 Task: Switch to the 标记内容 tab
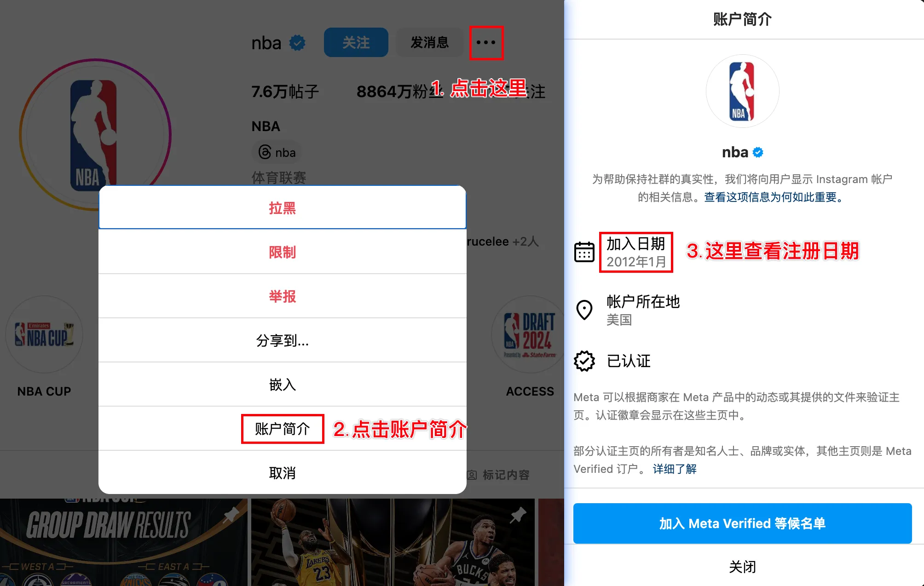[x=498, y=475]
